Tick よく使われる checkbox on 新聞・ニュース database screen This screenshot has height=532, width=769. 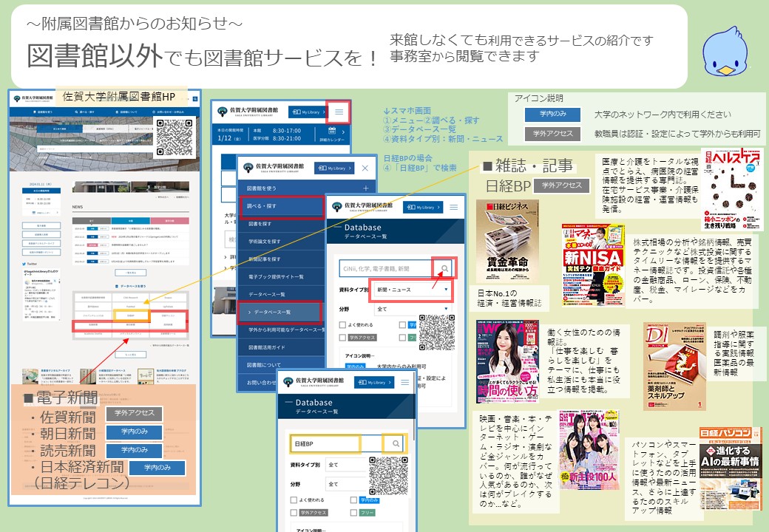point(343,324)
